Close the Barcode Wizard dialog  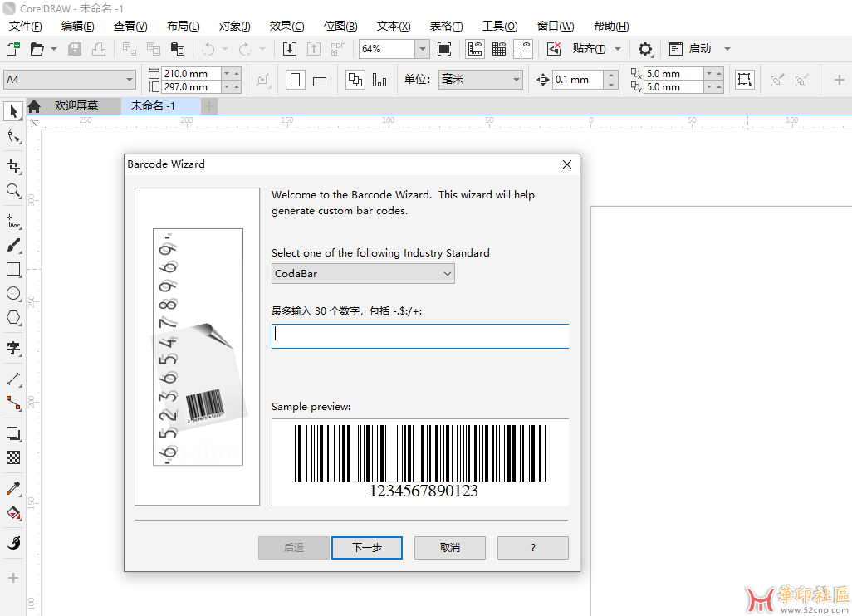(x=566, y=164)
